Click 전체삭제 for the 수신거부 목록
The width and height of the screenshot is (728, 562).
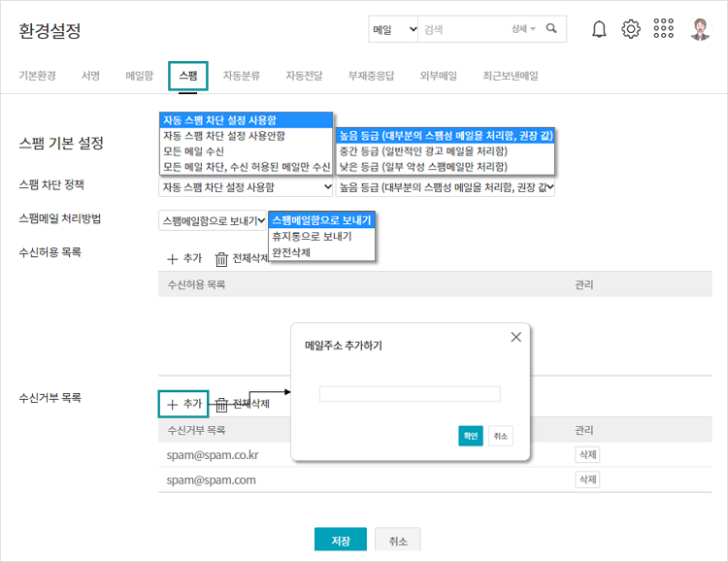pos(243,404)
